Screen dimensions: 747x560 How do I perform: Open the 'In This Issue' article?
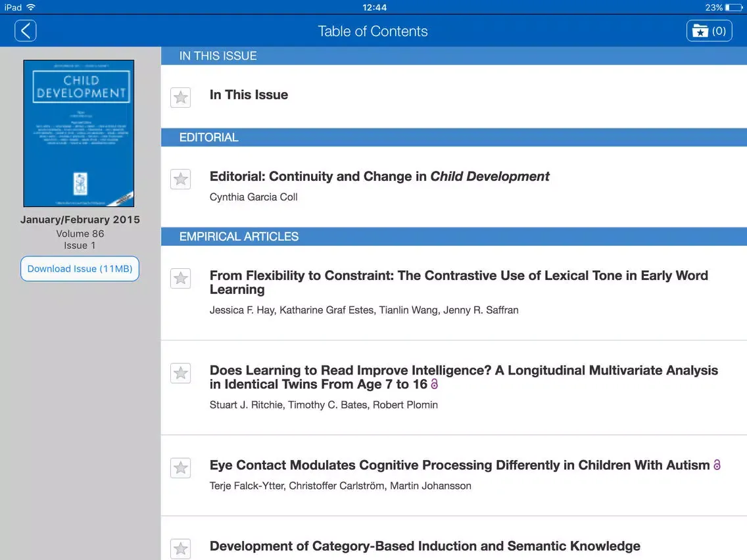(x=249, y=95)
